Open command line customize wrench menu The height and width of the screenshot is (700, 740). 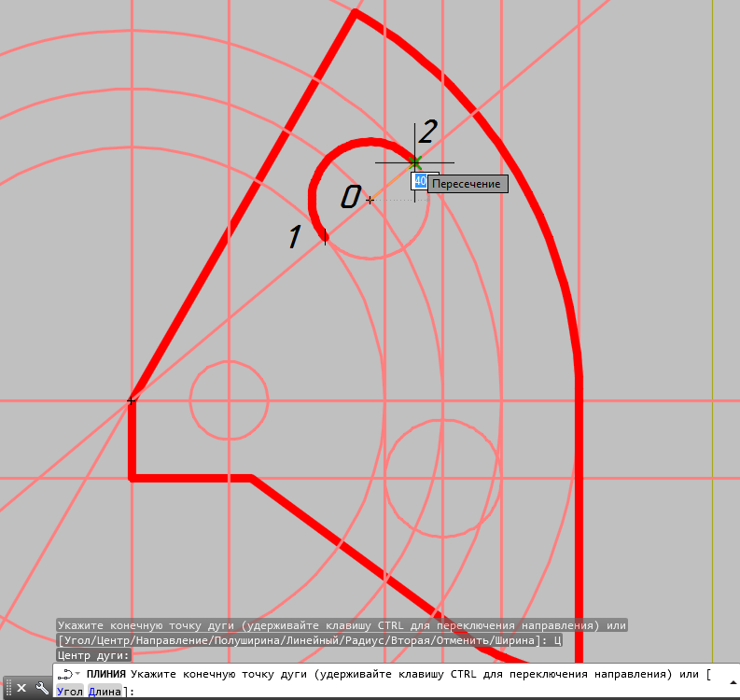click(41, 688)
